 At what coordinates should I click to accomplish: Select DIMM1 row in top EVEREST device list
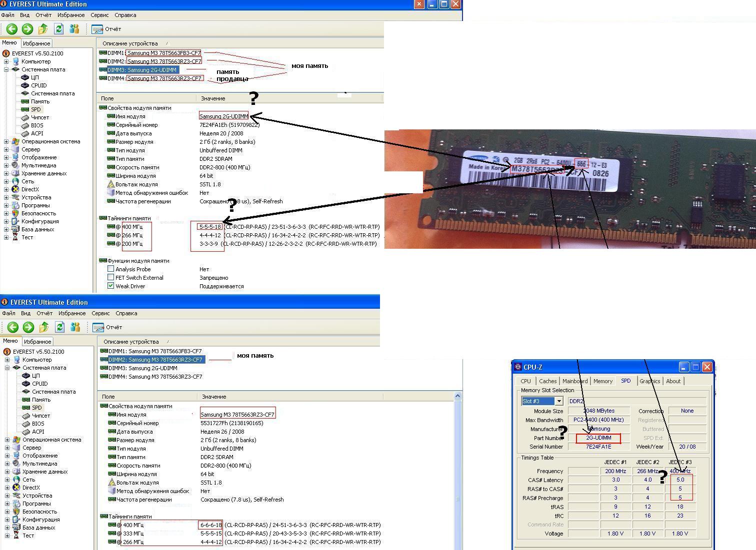pyautogui.click(x=150, y=53)
